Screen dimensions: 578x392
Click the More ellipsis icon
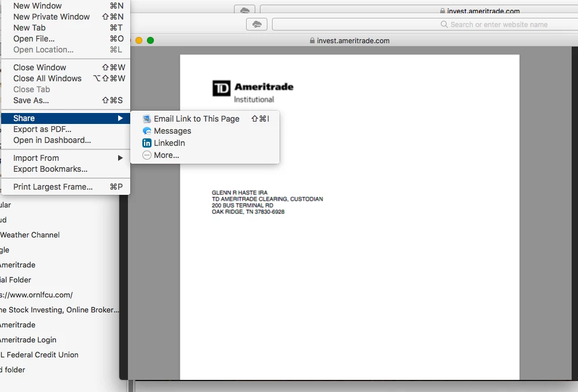pyautogui.click(x=147, y=155)
